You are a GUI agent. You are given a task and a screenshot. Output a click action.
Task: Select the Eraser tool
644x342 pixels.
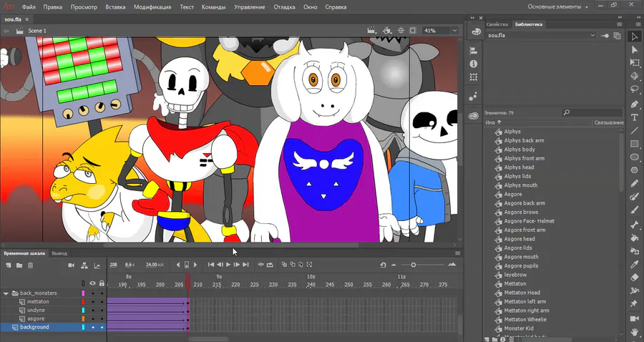coord(635,278)
